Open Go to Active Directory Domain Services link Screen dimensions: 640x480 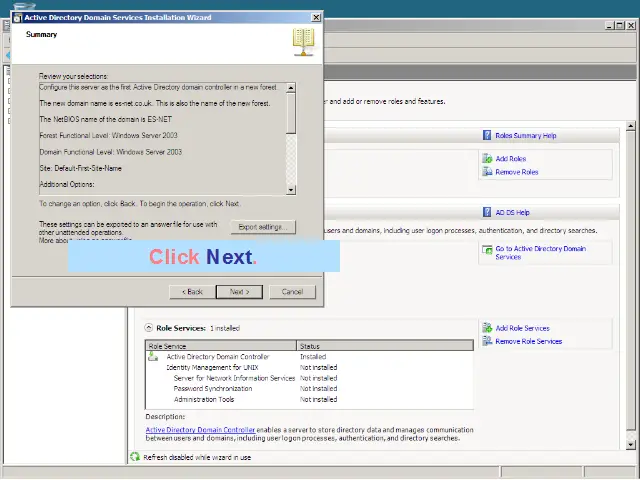[540, 253]
